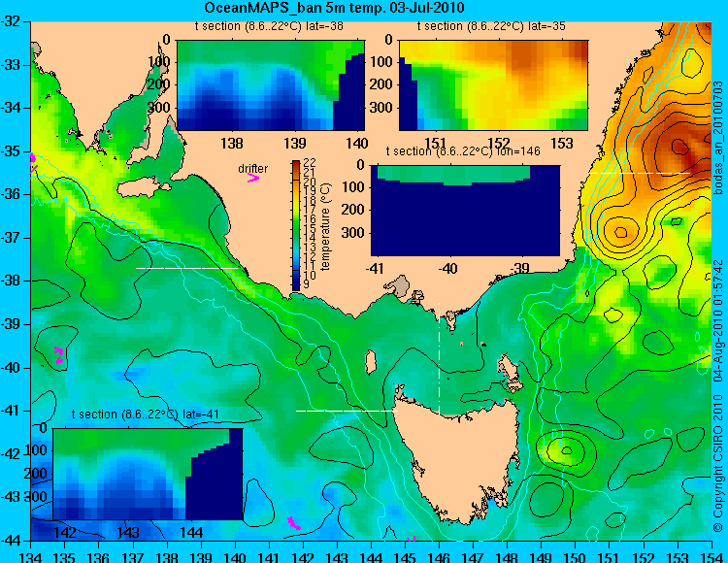Open the lon=146 temperature section inset
728x563 pixels.
click(465, 211)
